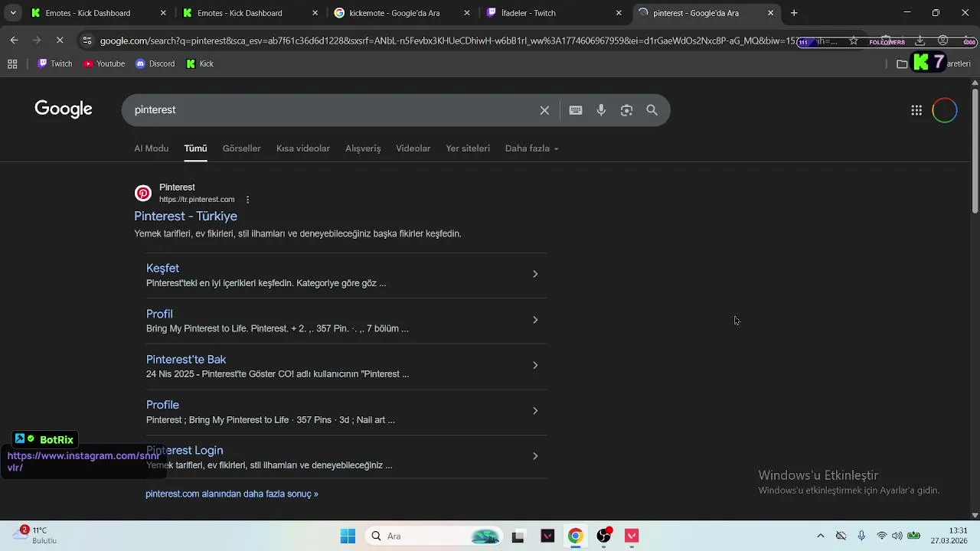Expand the Pinterest Login row chevron

tap(535, 456)
